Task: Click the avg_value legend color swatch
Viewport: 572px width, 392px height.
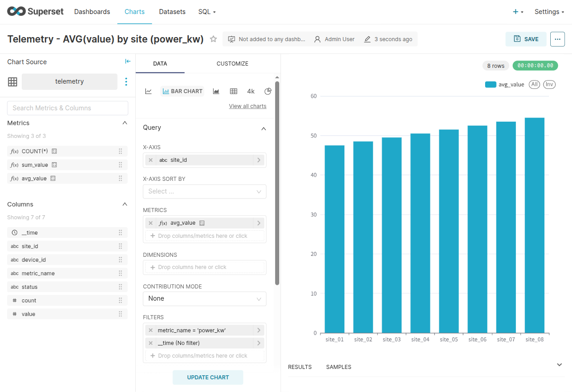Action: [x=491, y=85]
